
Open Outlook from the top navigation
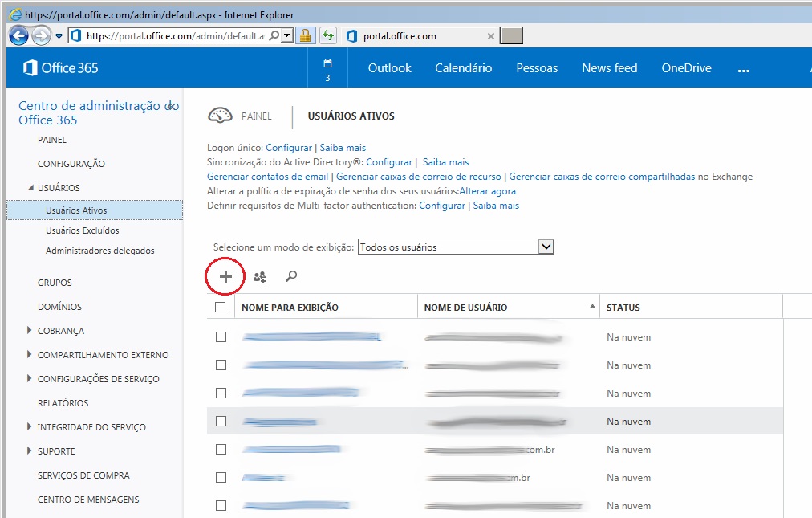click(x=389, y=68)
